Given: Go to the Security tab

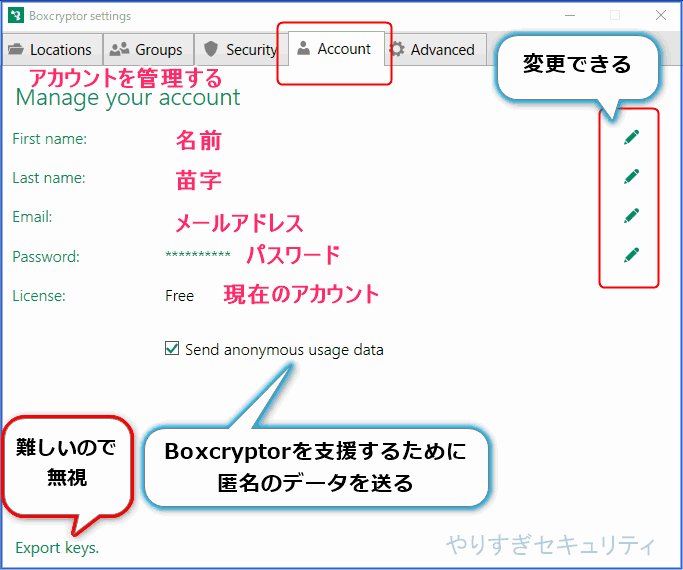Looking at the screenshot, I should coord(241,50).
